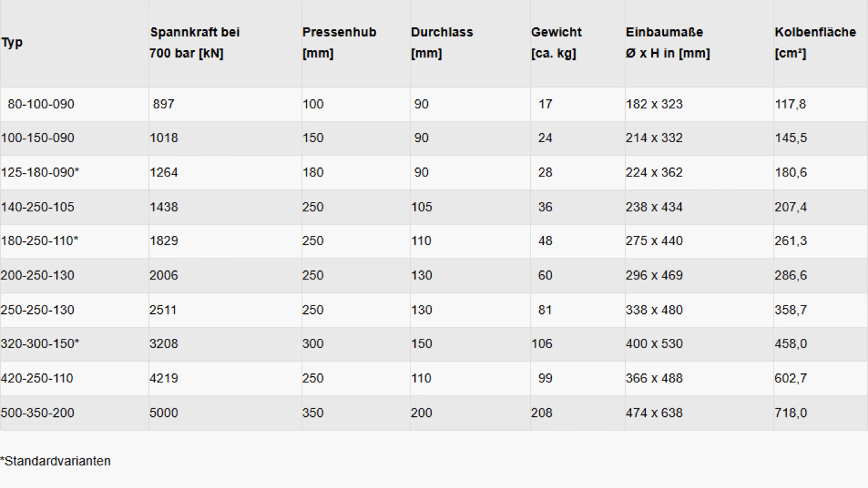Select the 1438 Spannkraft value
The image size is (868, 488).
[164, 207]
